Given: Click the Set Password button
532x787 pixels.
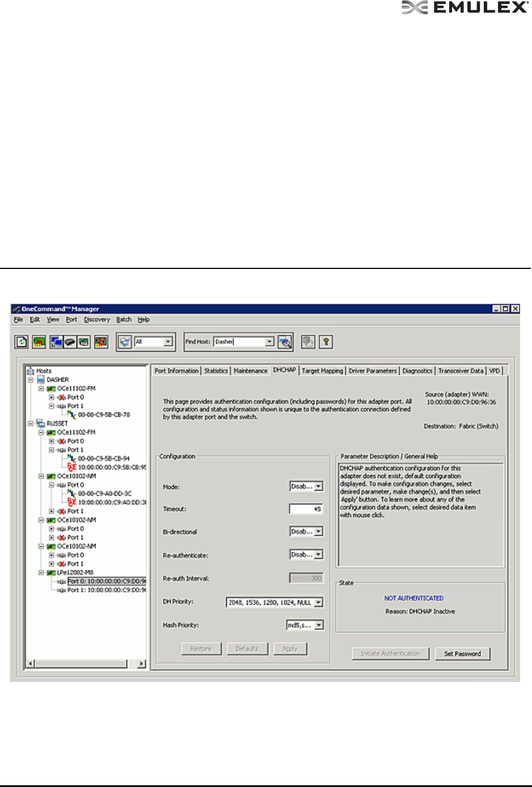Looking at the screenshot, I should coord(462,654).
